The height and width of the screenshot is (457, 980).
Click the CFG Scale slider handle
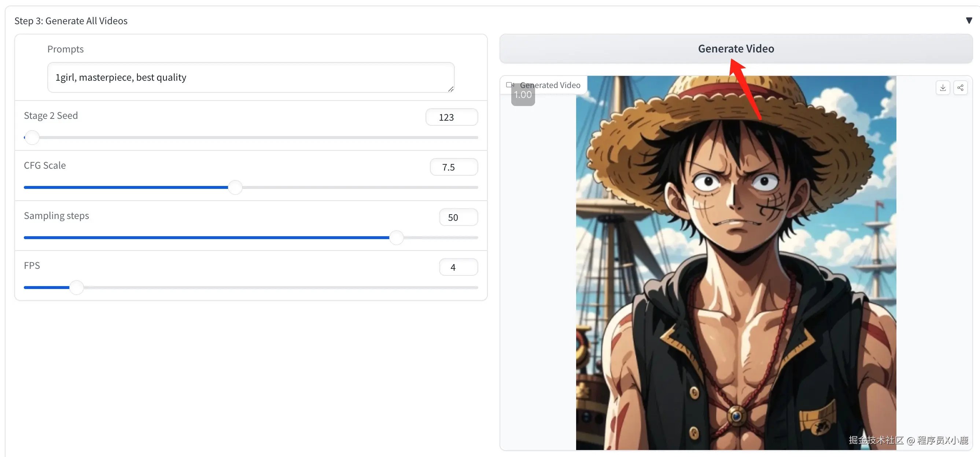[236, 187]
